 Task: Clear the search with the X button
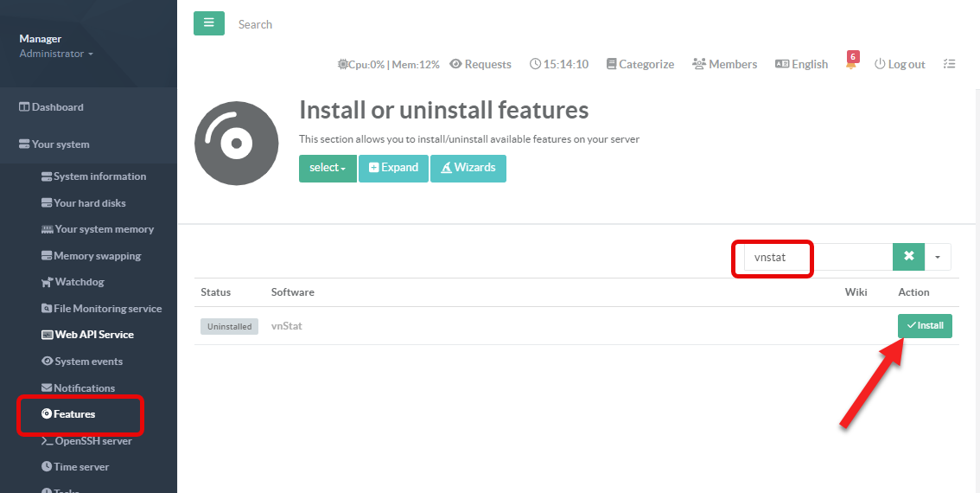coord(908,257)
